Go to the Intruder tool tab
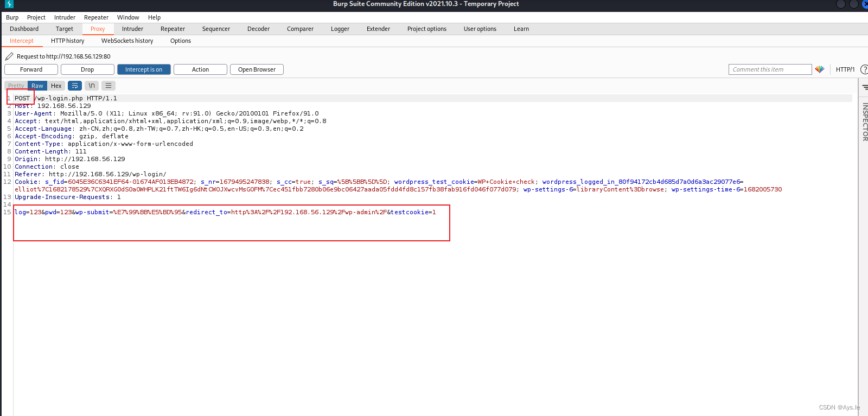The width and height of the screenshot is (868, 416). [x=132, y=29]
